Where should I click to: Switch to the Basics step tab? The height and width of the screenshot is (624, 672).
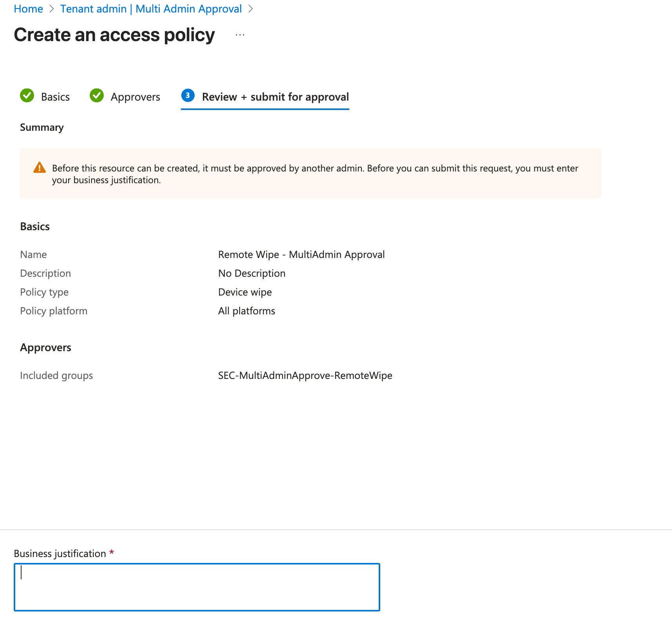pyautogui.click(x=55, y=97)
